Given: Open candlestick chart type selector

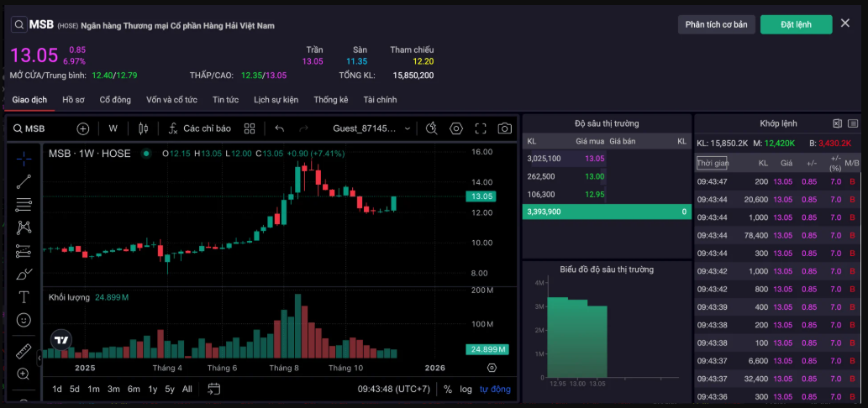Looking at the screenshot, I should [143, 128].
